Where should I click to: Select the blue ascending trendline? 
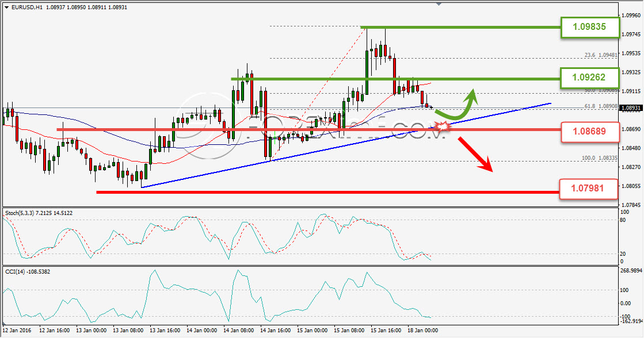coord(346,145)
